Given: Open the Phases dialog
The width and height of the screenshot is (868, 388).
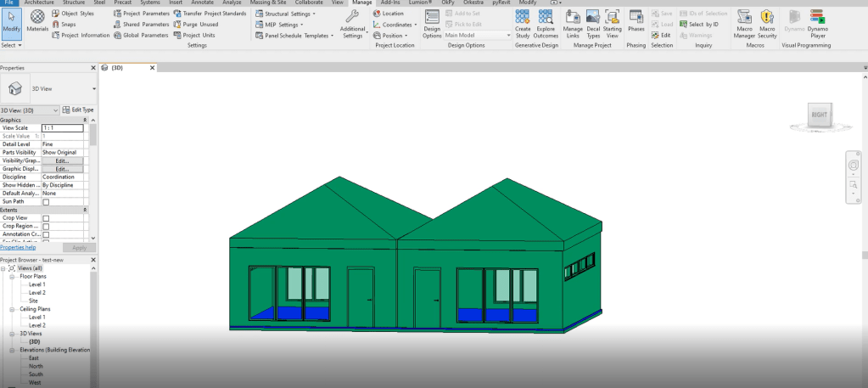Looking at the screenshot, I should tap(636, 20).
